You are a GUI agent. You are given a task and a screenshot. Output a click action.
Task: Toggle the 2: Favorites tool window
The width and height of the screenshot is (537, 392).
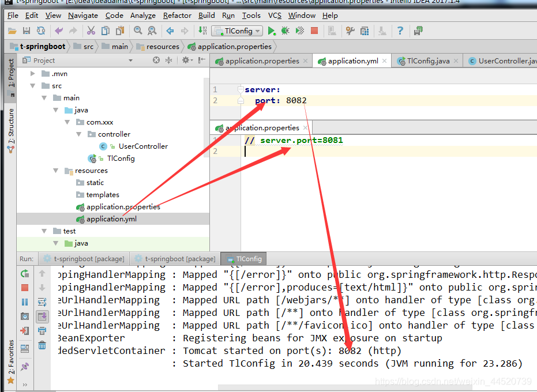(10, 361)
